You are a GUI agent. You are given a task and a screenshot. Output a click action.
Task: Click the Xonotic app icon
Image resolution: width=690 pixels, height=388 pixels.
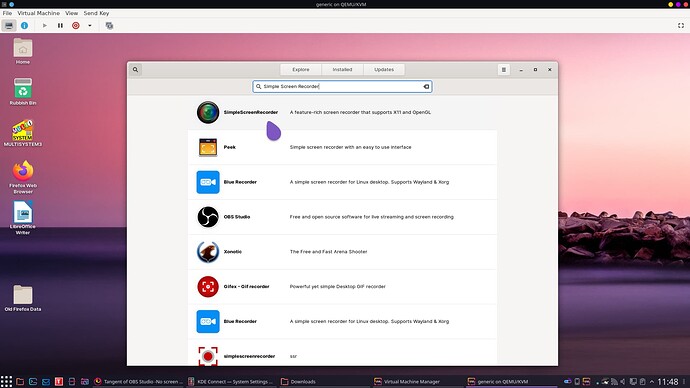coord(208,252)
